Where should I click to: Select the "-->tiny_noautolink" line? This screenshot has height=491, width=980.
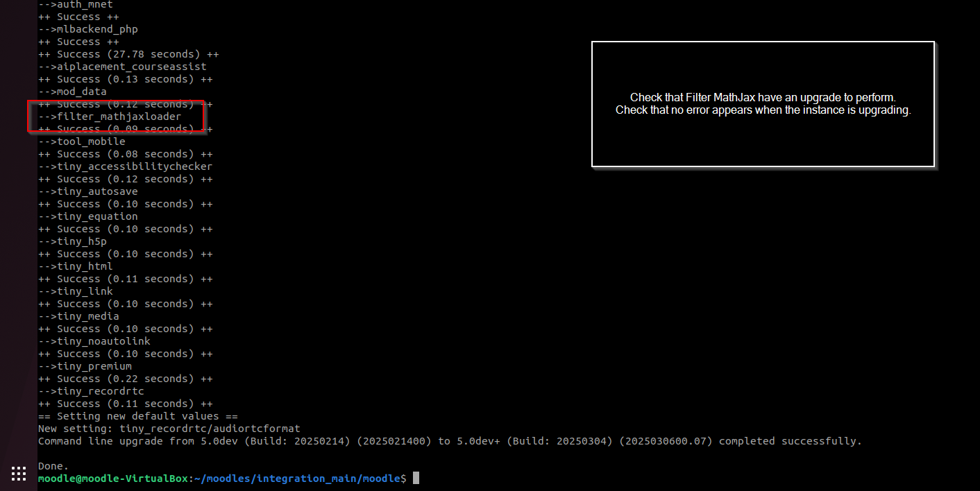click(94, 341)
